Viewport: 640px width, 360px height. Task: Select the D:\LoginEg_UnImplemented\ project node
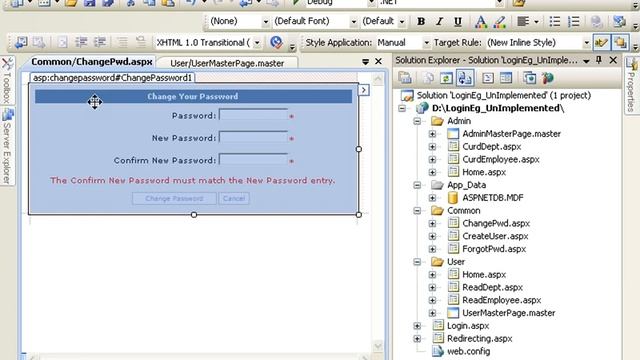498,108
